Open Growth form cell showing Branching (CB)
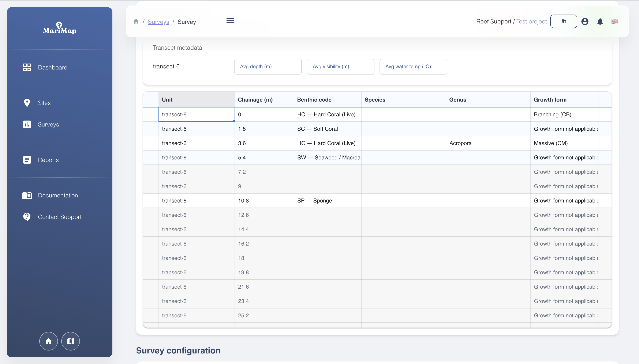This screenshot has width=639, height=364. coord(564,114)
